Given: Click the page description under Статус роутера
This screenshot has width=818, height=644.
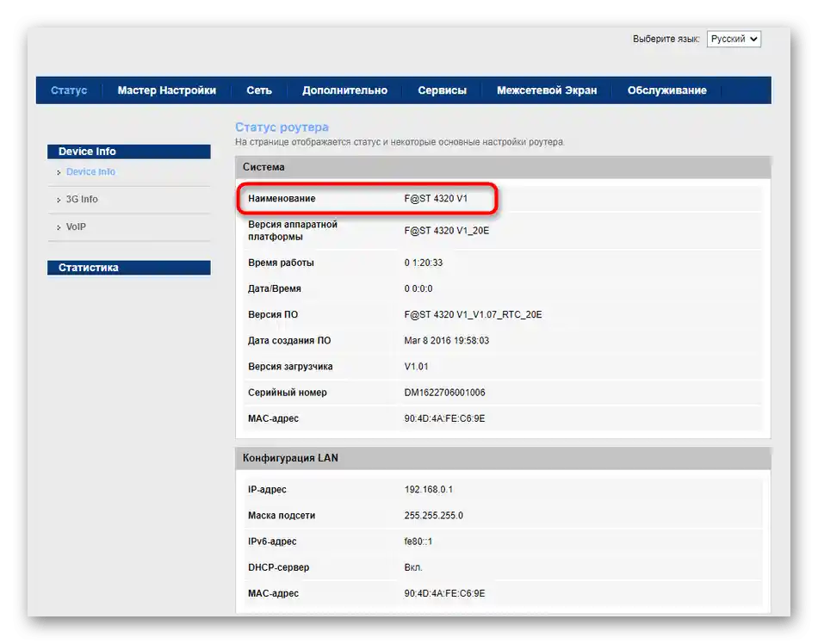Looking at the screenshot, I should tap(400, 142).
